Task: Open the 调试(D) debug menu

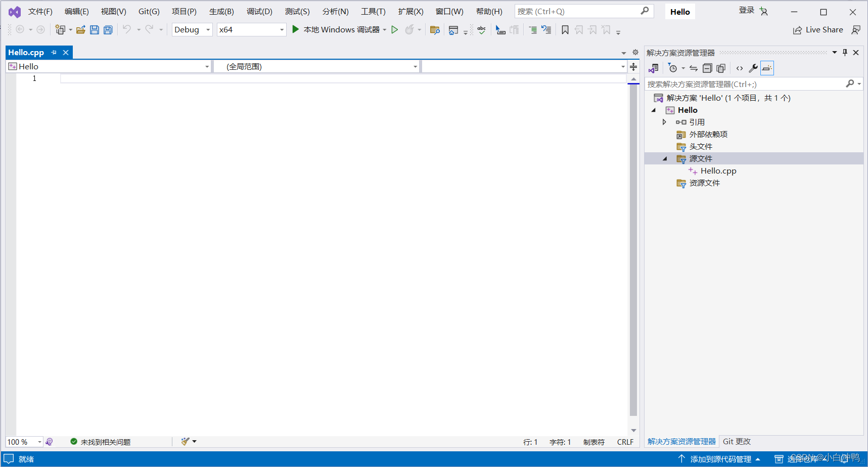Action: 259,12
